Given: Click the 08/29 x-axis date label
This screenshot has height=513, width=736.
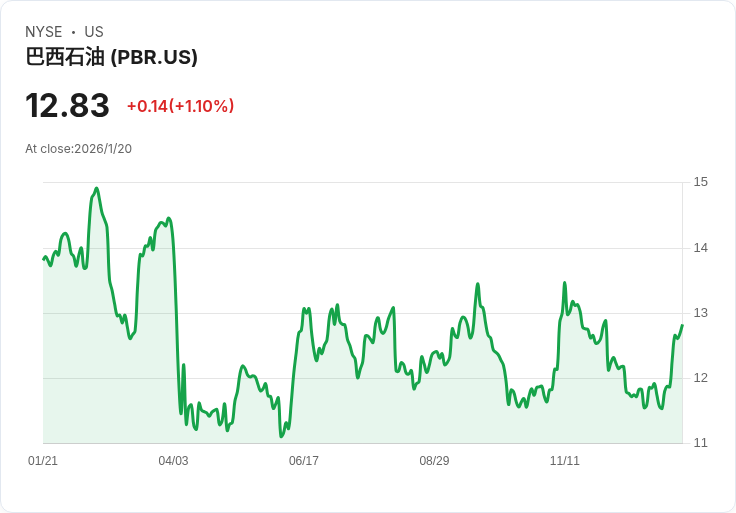Looking at the screenshot, I should tap(434, 461).
